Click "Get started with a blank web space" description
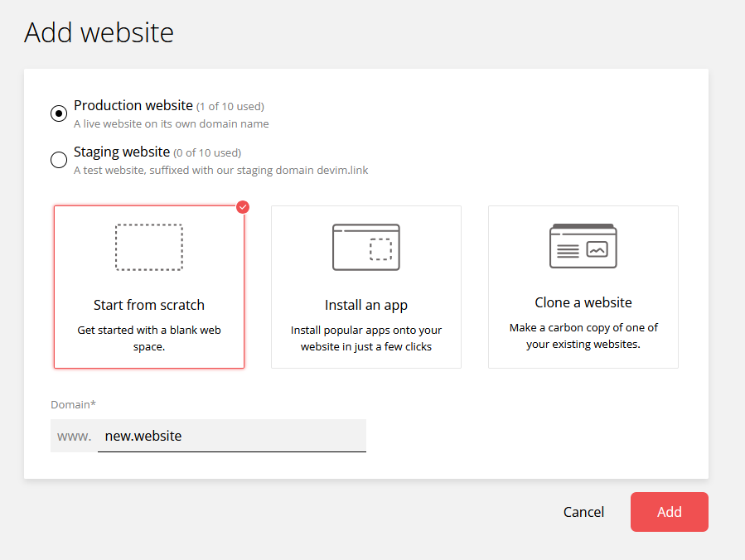745x560 pixels. click(x=149, y=338)
